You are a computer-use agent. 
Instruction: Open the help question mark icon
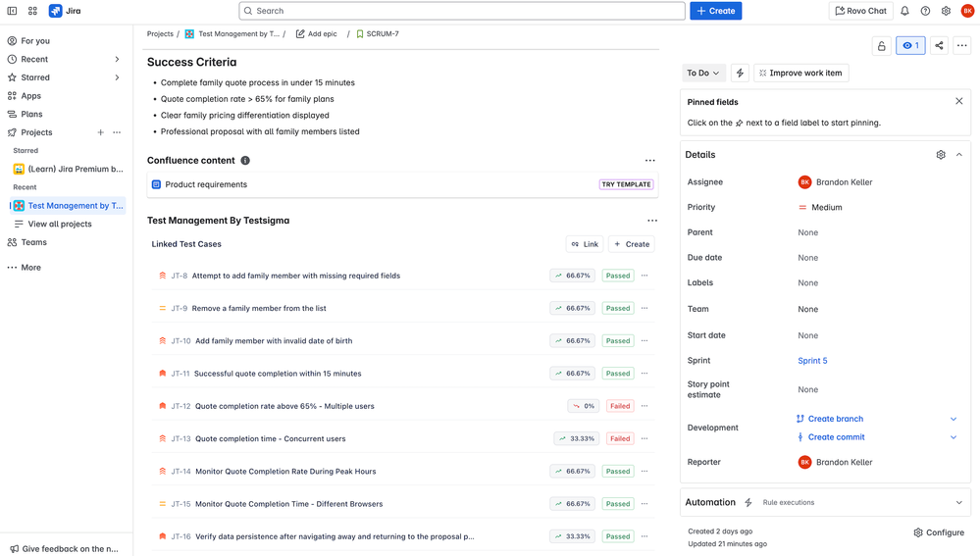925,11
